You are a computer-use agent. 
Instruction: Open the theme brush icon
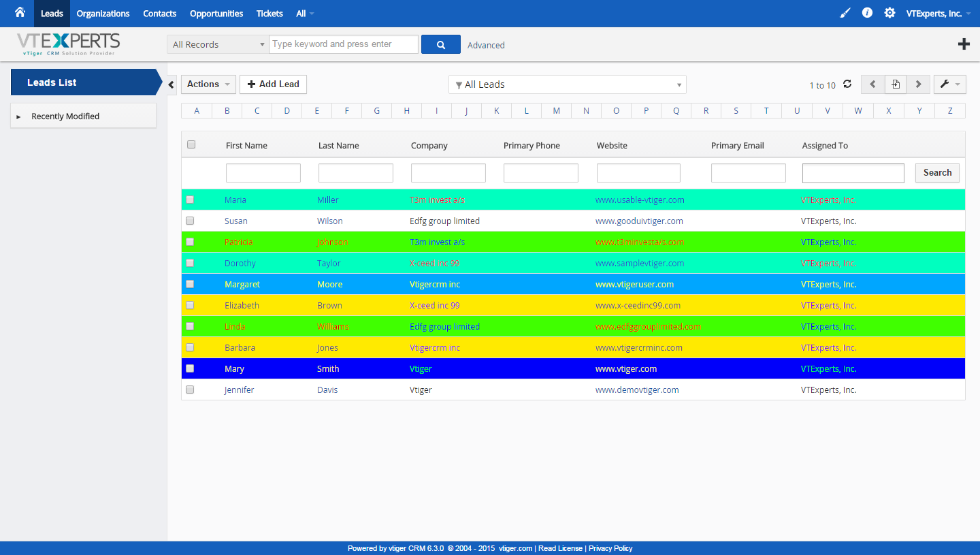pos(845,13)
